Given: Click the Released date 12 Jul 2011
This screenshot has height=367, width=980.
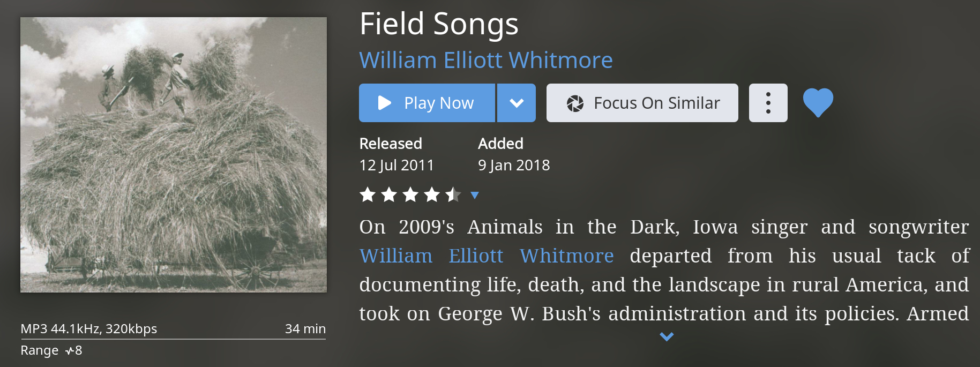Looking at the screenshot, I should (397, 165).
